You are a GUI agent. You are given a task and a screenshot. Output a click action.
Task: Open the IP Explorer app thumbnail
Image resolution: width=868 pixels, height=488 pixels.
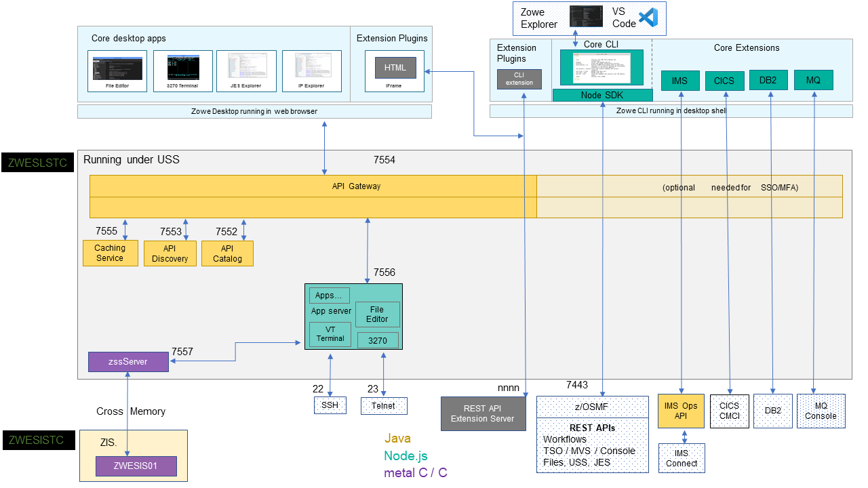tap(312, 71)
